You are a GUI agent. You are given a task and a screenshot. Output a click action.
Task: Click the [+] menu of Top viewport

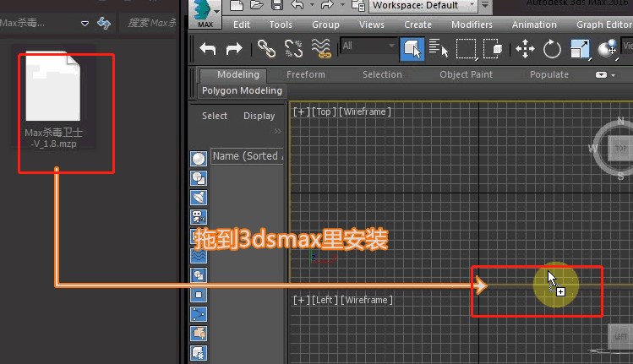tap(301, 111)
